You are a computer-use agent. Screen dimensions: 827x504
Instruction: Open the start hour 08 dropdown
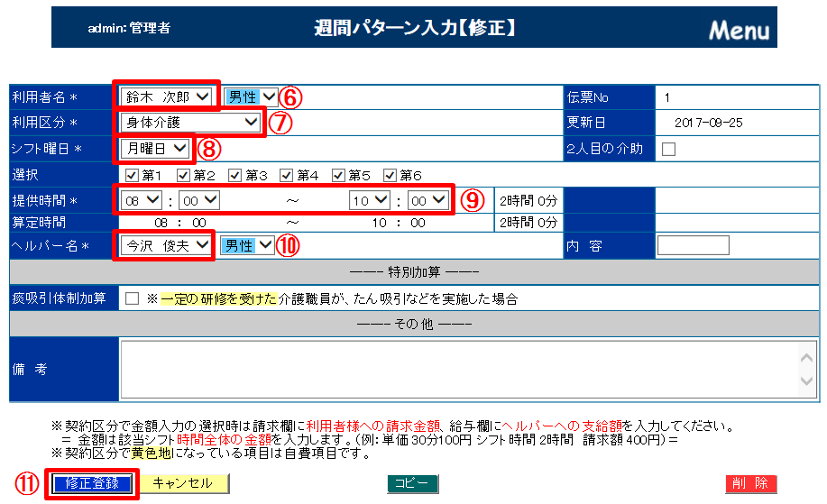142,200
